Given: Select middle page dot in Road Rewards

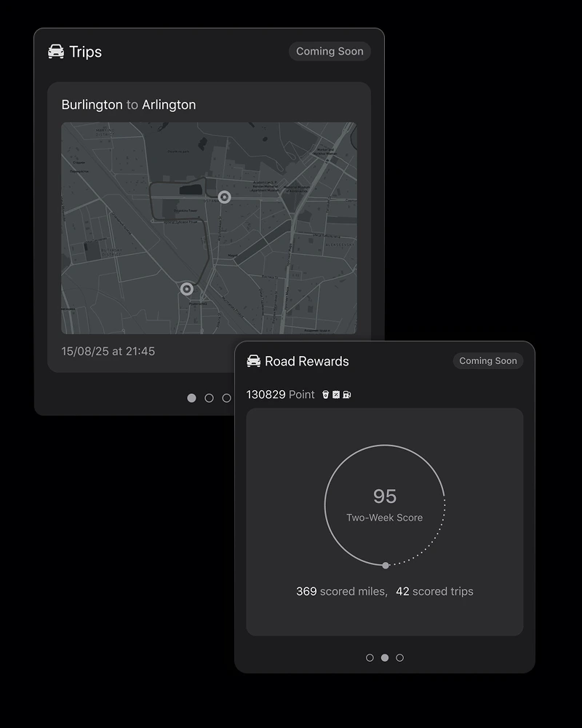Looking at the screenshot, I should click(x=385, y=657).
